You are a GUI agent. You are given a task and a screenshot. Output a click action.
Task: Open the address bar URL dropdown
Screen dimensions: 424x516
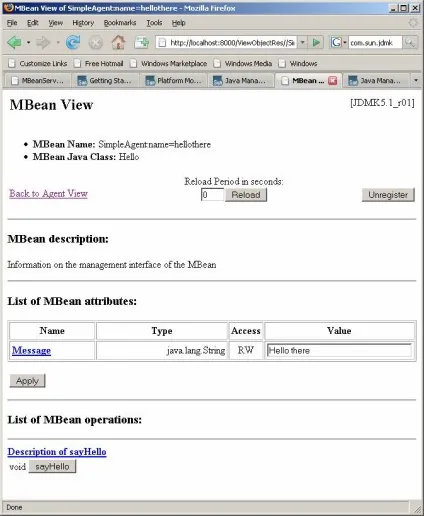302,43
